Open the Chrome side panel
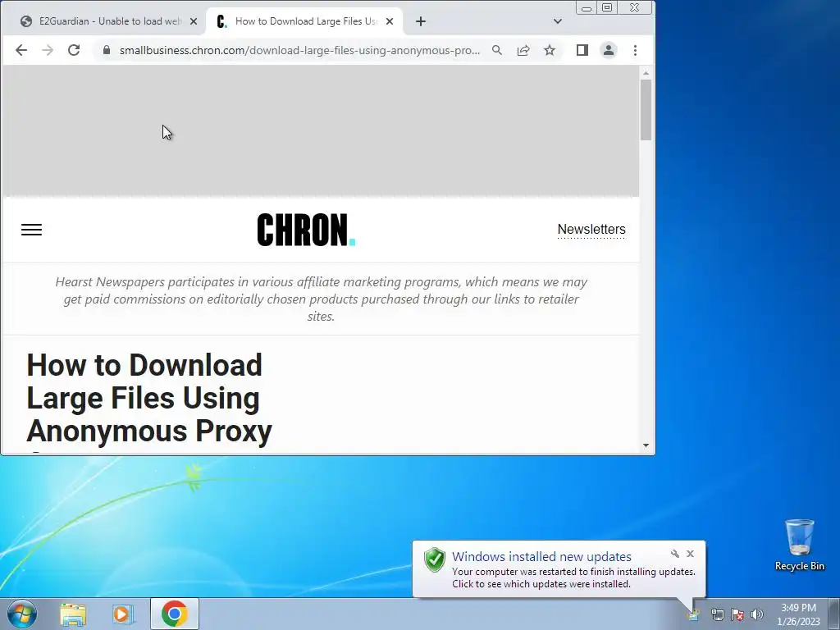The width and height of the screenshot is (840, 630). [582, 50]
